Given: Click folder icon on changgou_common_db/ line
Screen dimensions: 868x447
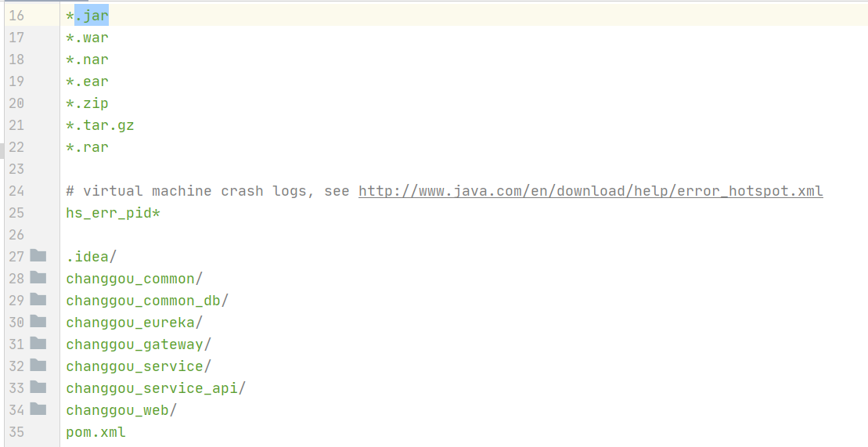Looking at the screenshot, I should tap(38, 299).
